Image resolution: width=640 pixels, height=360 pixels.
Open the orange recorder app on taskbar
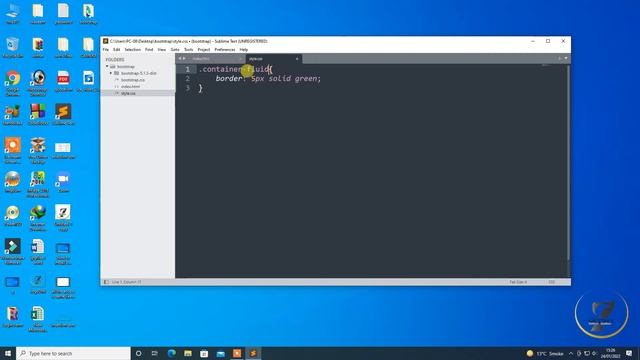pos(237,353)
